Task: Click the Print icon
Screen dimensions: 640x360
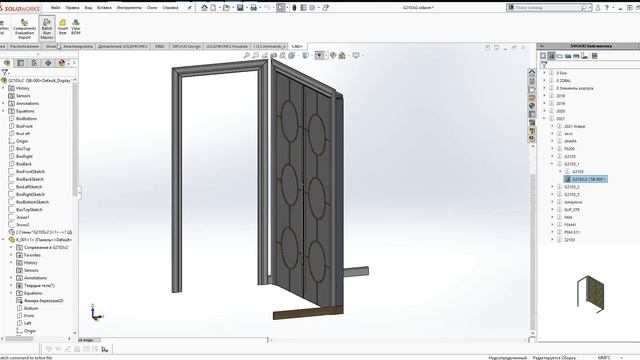Action: [253, 7]
